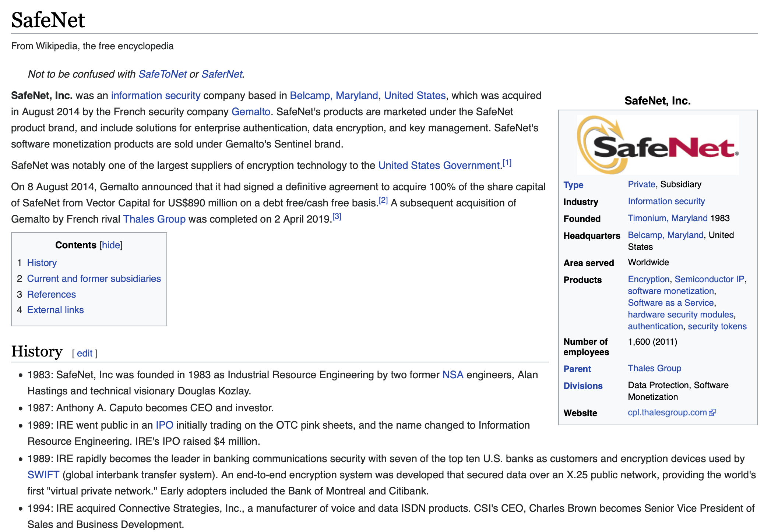
Task: Hide the Contents box
Action: (111, 245)
